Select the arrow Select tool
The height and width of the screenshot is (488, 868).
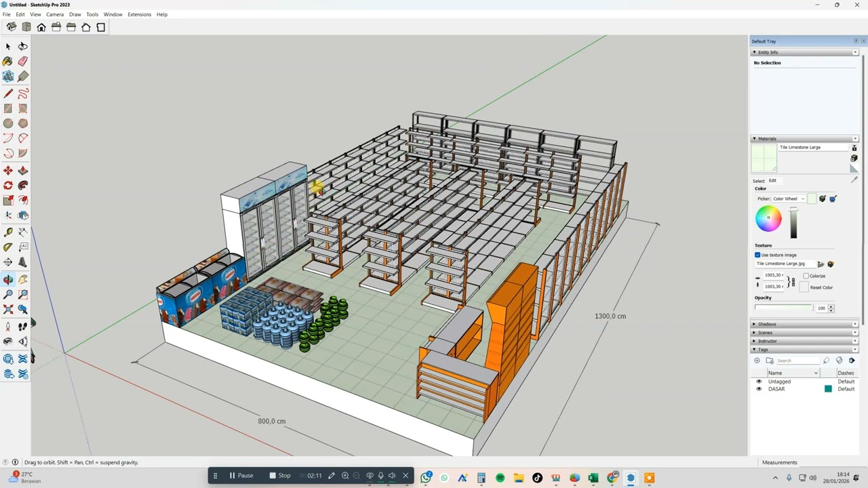pyautogui.click(x=8, y=46)
